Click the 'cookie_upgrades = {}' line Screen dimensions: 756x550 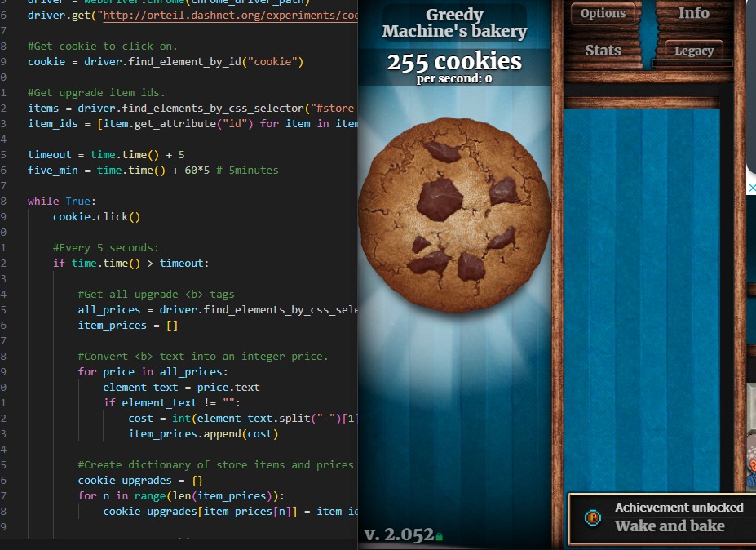(x=140, y=481)
